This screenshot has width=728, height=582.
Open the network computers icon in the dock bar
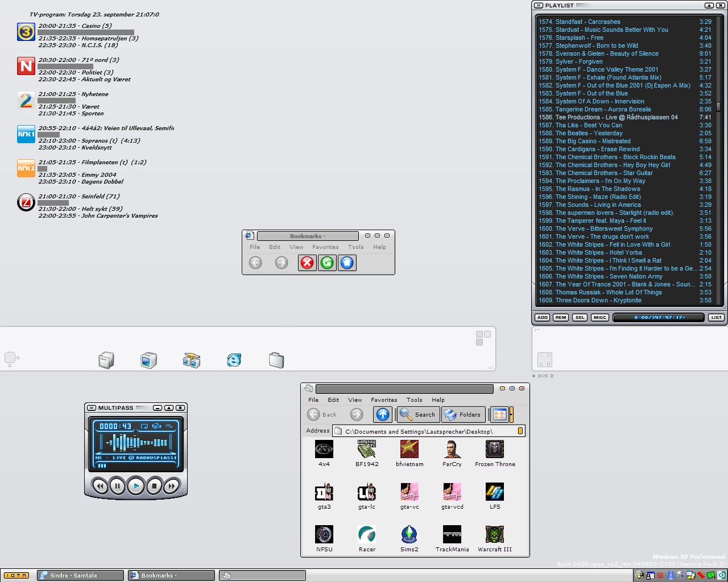click(x=192, y=360)
